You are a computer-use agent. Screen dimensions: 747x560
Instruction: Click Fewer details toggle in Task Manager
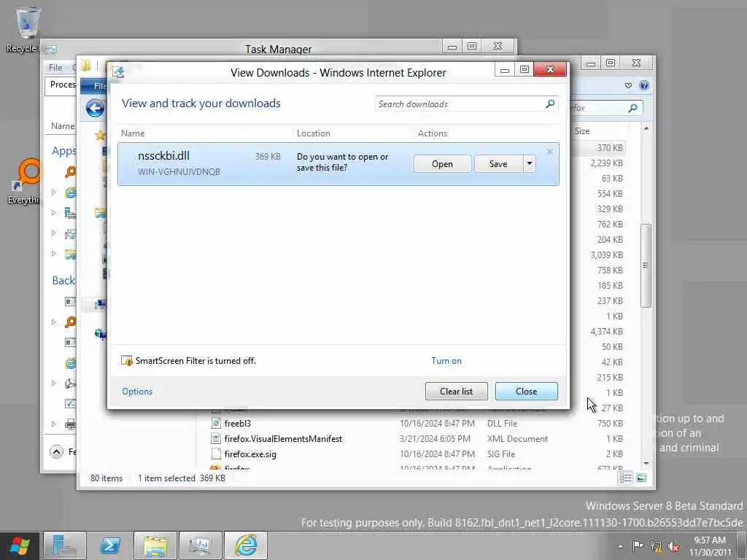[x=57, y=451]
